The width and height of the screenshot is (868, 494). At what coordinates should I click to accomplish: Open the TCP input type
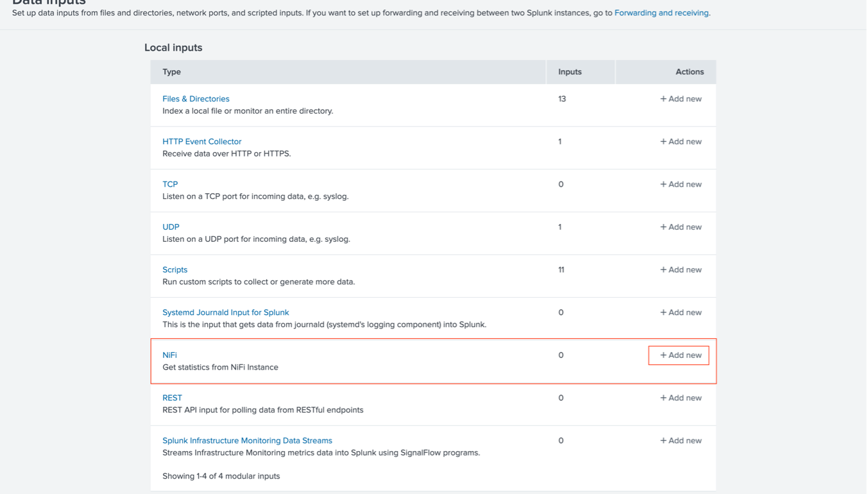pyautogui.click(x=170, y=184)
